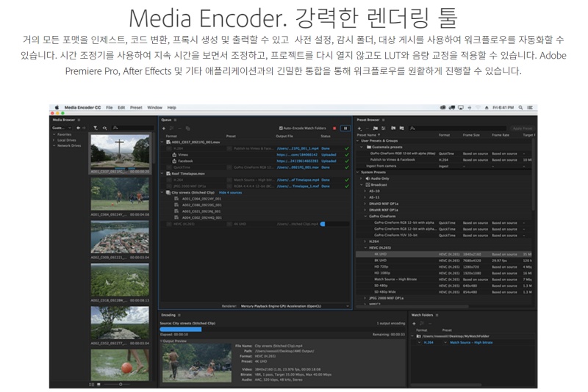Stop the queue with the red stop icon
The width and height of the screenshot is (588, 392).
334,128
